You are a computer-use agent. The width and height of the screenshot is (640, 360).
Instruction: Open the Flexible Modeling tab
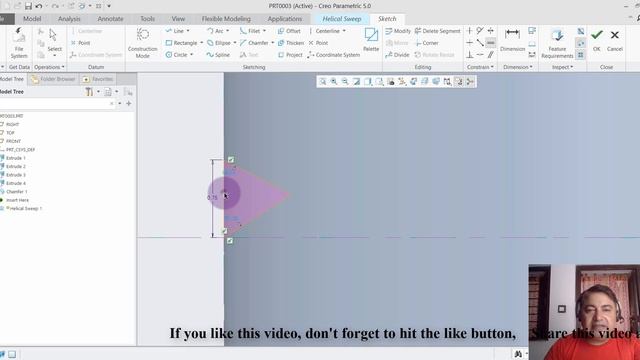click(226, 19)
